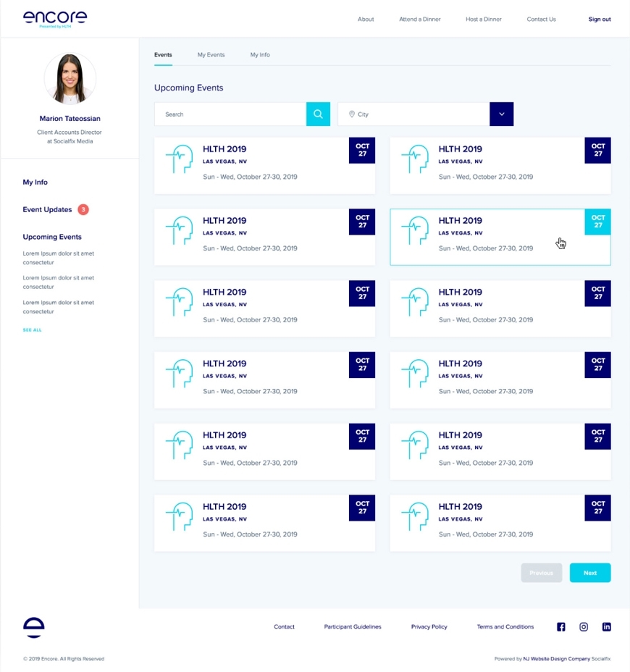
Task: Click the Previous pagination button
Action: (x=541, y=573)
